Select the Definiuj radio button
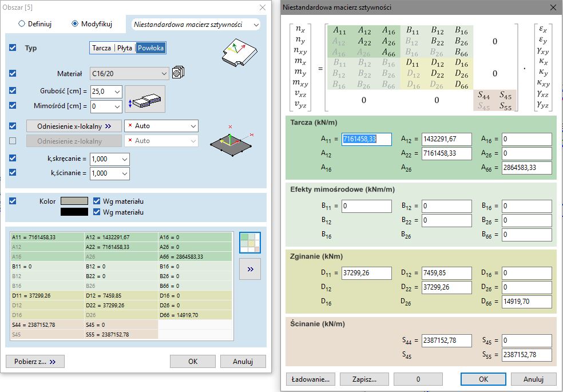The image size is (563, 392). point(22,24)
